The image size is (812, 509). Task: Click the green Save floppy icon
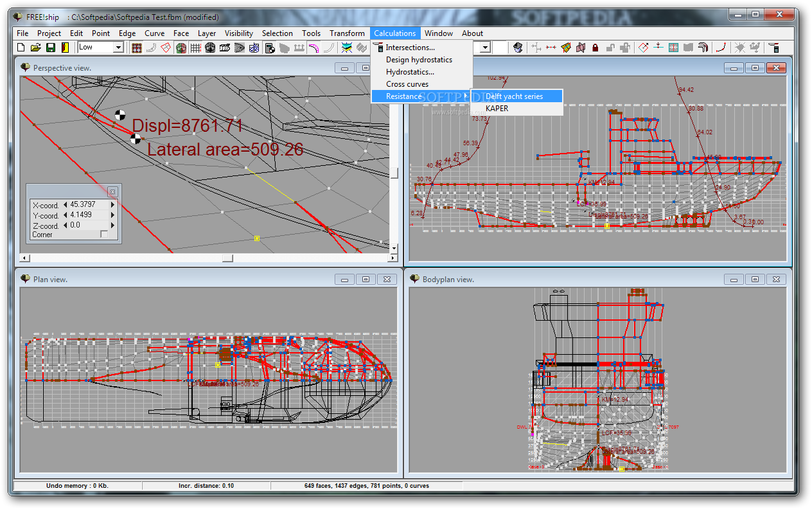50,48
